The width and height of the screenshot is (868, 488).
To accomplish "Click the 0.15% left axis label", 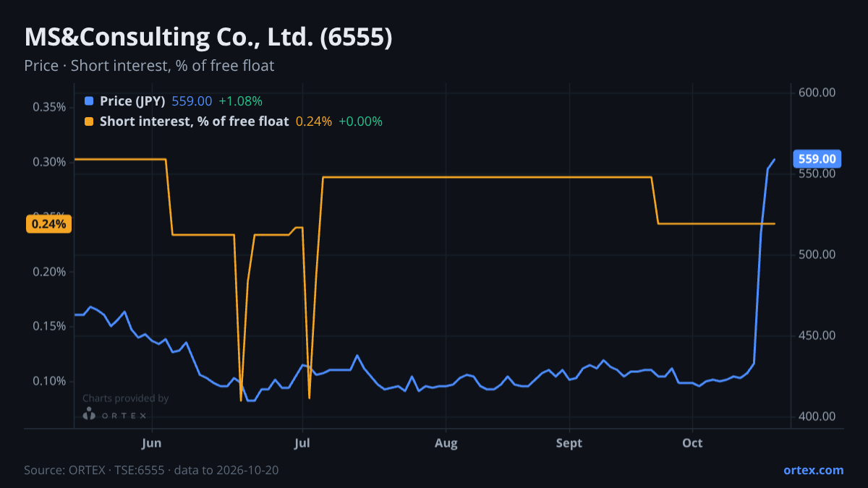I will tap(49, 326).
